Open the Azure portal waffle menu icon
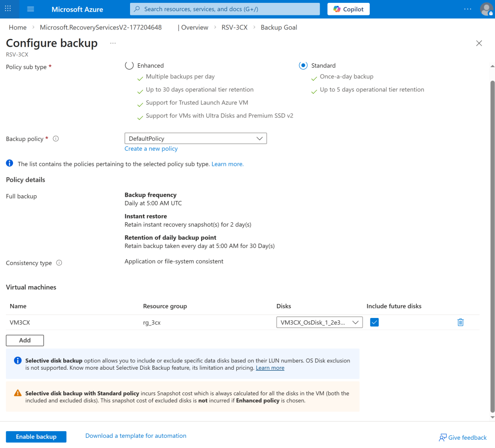 click(8, 9)
